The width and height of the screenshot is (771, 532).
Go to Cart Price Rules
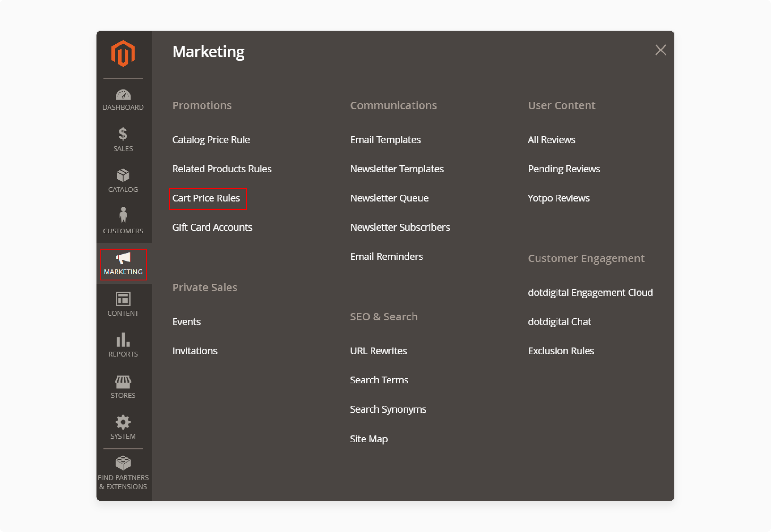click(x=206, y=198)
